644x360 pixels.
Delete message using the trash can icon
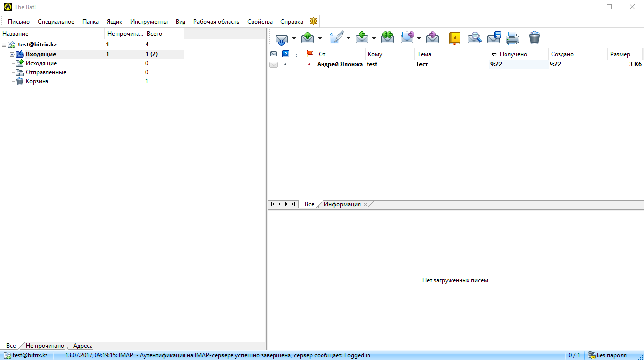(534, 38)
